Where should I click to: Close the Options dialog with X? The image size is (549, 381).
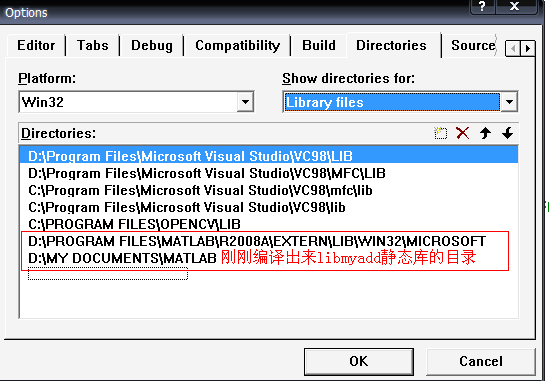pyautogui.click(x=515, y=6)
